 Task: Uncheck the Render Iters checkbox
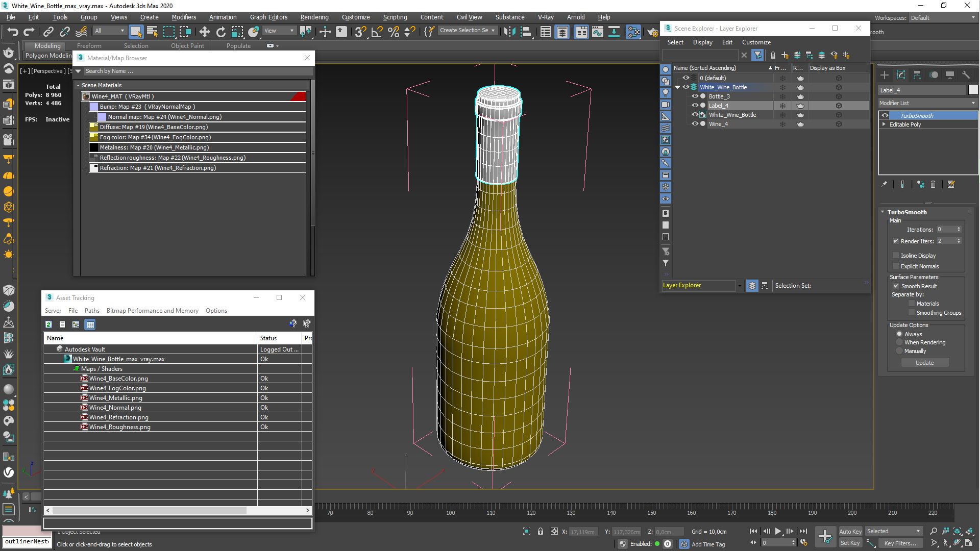pyautogui.click(x=896, y=241)
